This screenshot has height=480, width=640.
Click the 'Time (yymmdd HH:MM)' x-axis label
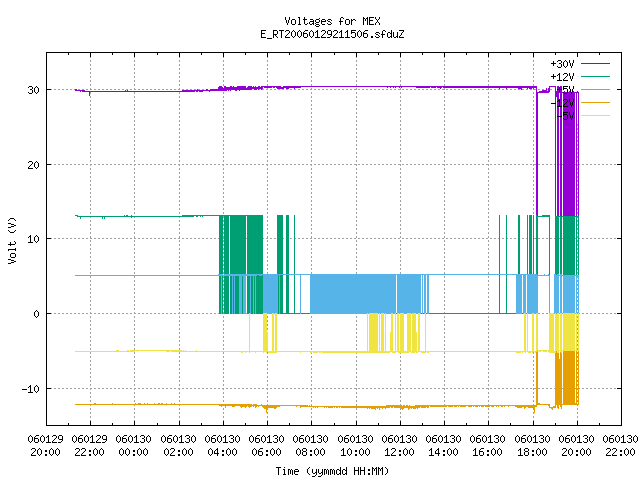point(332,471)
